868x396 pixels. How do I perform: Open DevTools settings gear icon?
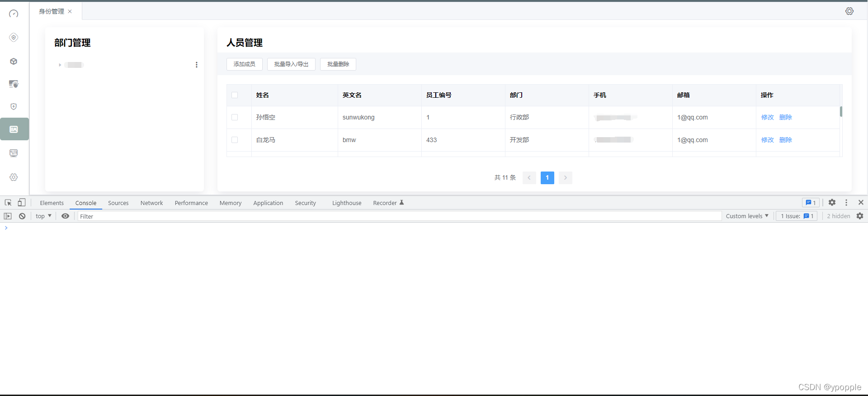pyautogui.click(x=832, y=203)
